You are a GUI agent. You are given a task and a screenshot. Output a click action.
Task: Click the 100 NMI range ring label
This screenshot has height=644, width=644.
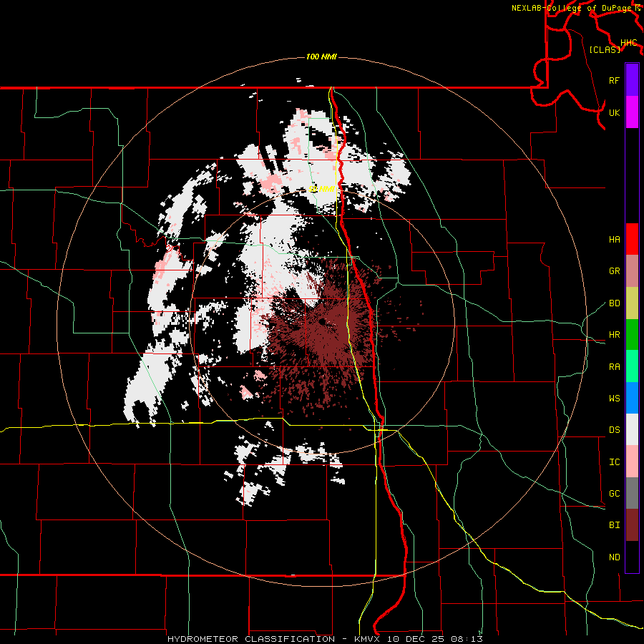(321, 57)
